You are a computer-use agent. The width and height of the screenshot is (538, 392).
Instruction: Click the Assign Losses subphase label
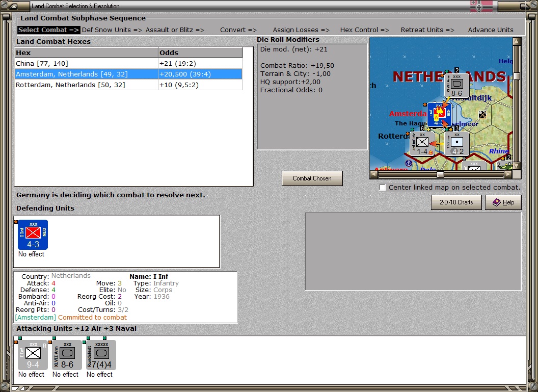point(301,30)
